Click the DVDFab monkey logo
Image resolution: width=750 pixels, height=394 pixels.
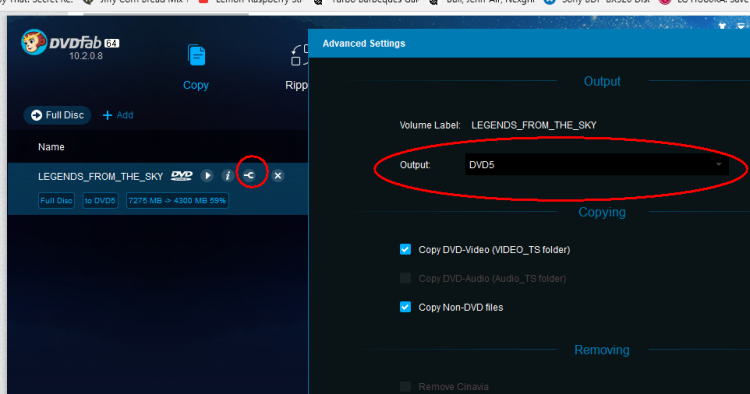(x=34, y=42)
